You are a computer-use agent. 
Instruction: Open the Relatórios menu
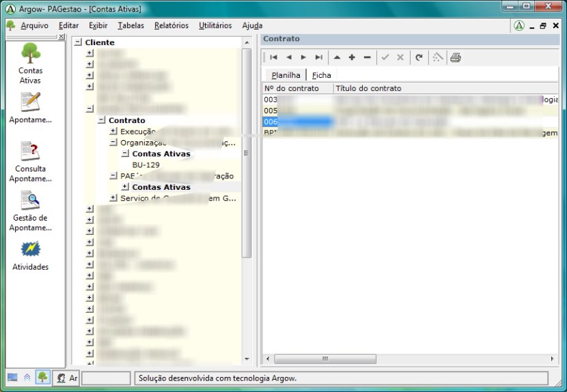171,26
